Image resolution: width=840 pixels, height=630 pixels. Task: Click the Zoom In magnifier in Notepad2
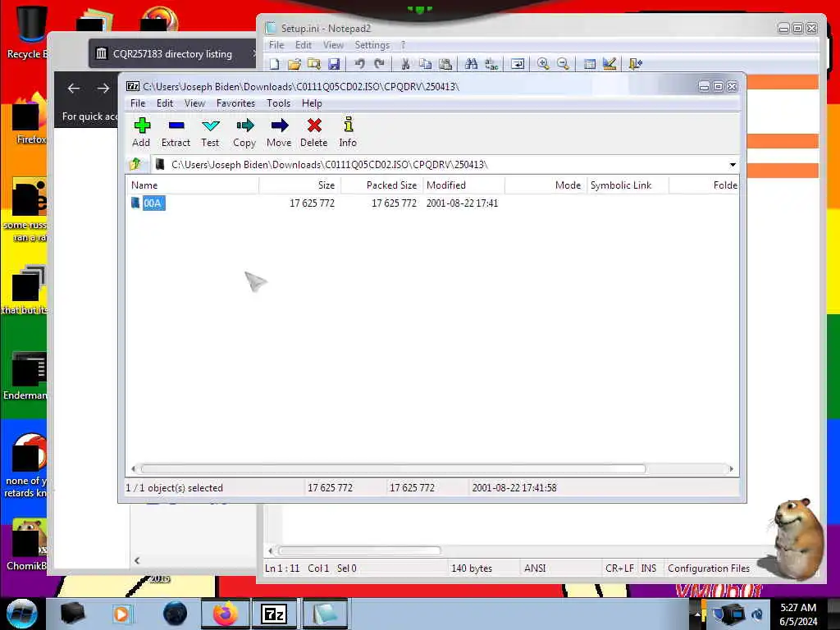(x=543, y=64)
